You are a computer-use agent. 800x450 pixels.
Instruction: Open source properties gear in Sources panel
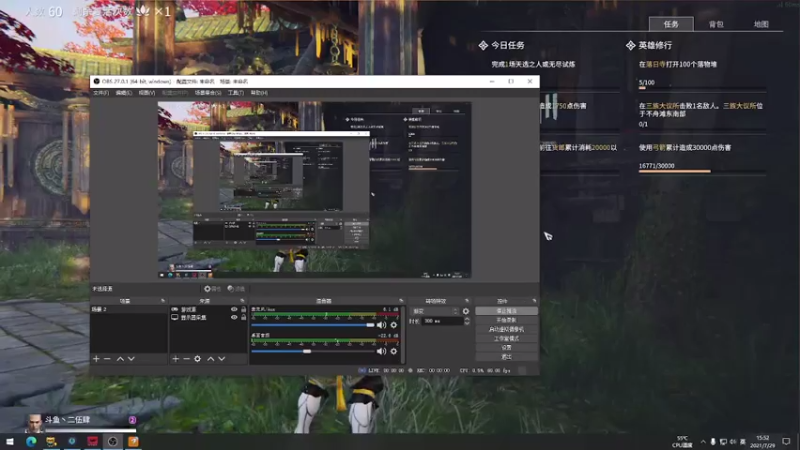click(x=197, y=359)
